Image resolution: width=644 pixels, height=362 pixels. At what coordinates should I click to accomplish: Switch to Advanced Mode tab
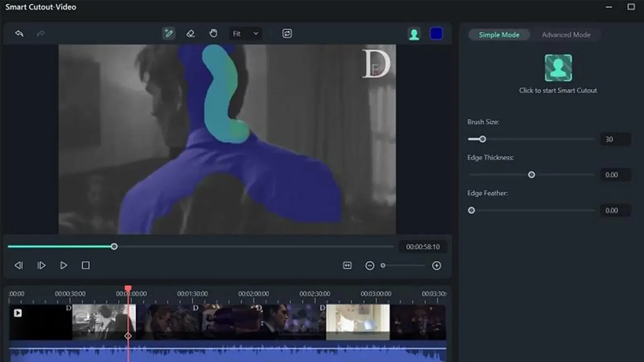click(x=566, y=35)
